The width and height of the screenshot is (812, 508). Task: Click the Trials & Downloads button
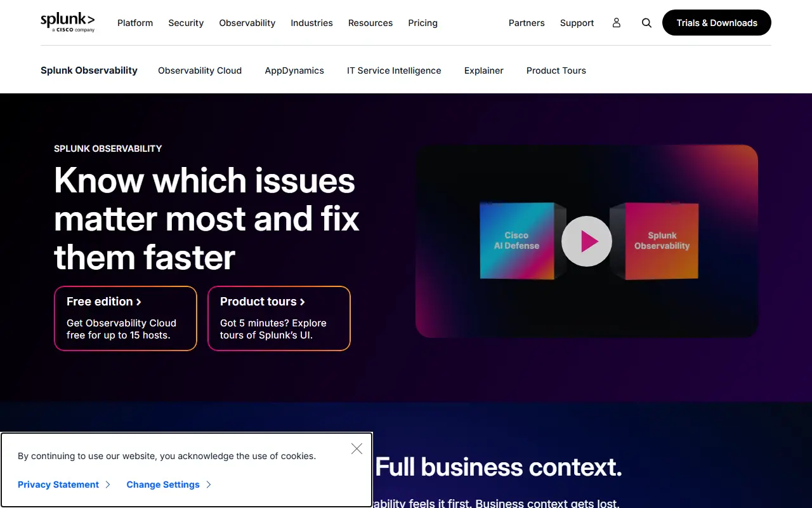click(x=717, y=23)
